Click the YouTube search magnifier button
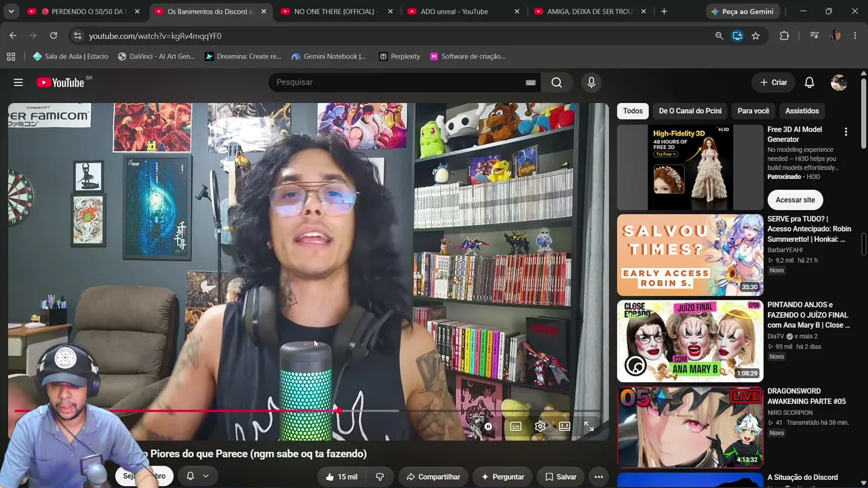868x488 pixels. click(x=557, y=82)
